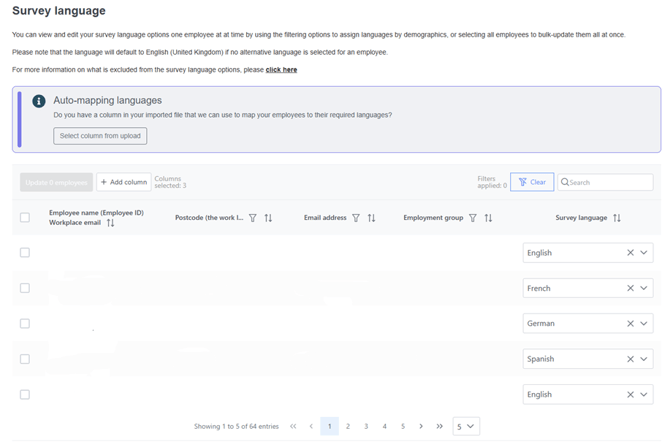This screenshot has height=442, width=670.
Task: Clear the French language selection
Action: point(630,288)
